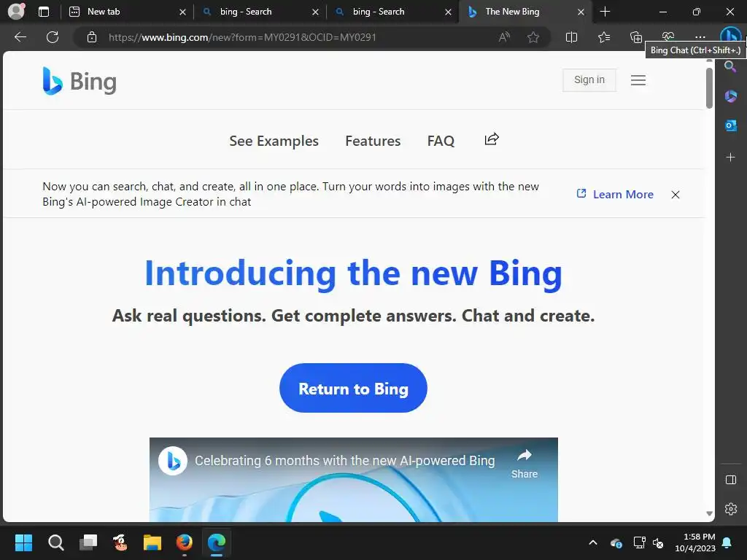Open the clock and date flyout
The height and width of the screenshot is (560, 747).
[x=695, y=542]
